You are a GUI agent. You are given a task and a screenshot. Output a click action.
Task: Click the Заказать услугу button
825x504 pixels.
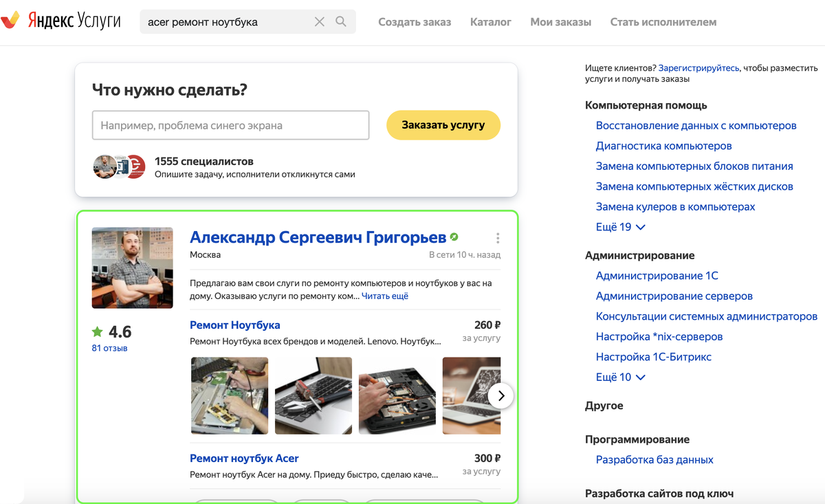click(443, 125)
